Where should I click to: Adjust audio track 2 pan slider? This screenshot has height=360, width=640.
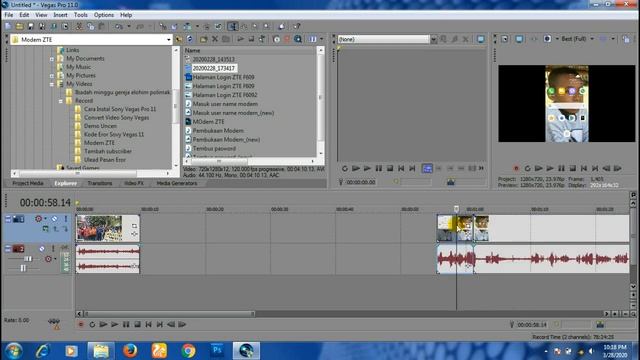[24, 268]
